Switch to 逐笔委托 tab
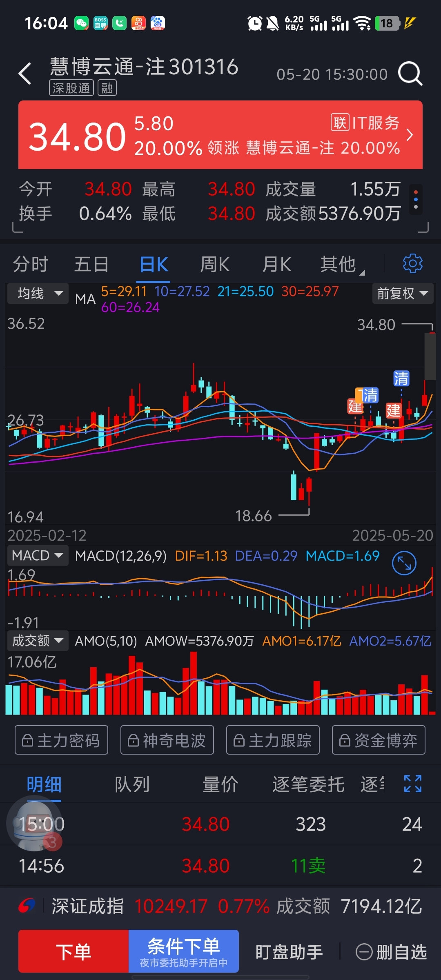The height and width of the screenshot is (980, 441). pyautogui.click(x=308, y=784)
